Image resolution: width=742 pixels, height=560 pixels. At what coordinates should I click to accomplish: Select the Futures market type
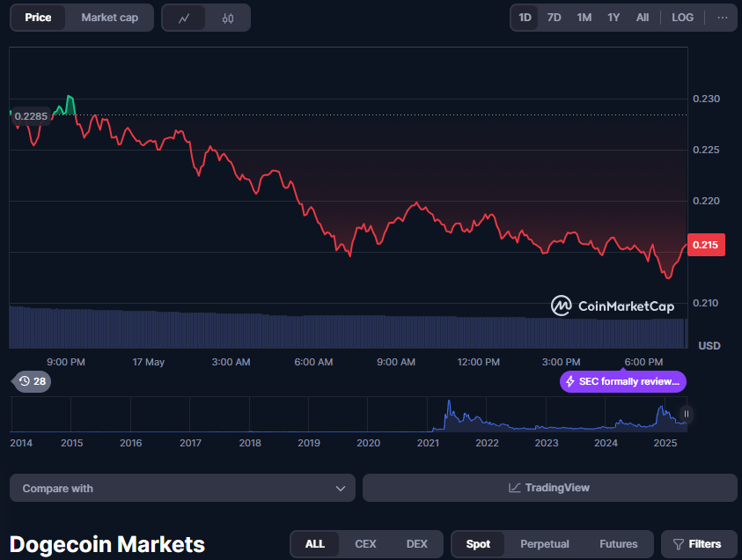(618, 544)
